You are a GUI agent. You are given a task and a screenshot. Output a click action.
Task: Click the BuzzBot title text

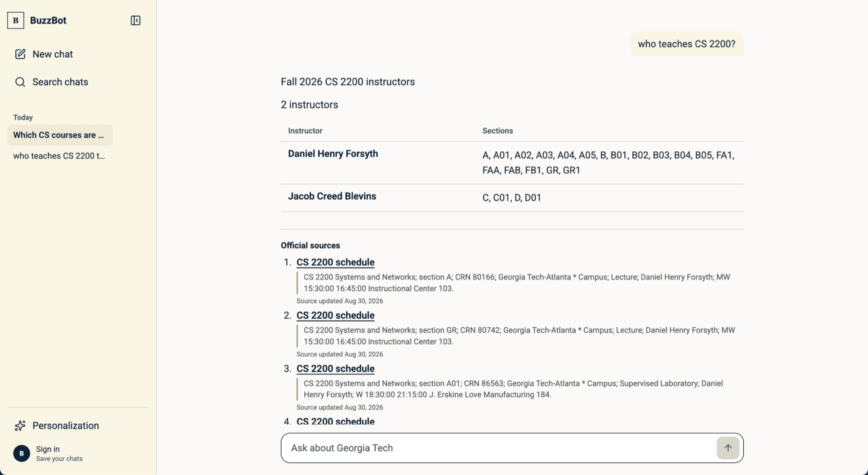(x=48, y=20)
